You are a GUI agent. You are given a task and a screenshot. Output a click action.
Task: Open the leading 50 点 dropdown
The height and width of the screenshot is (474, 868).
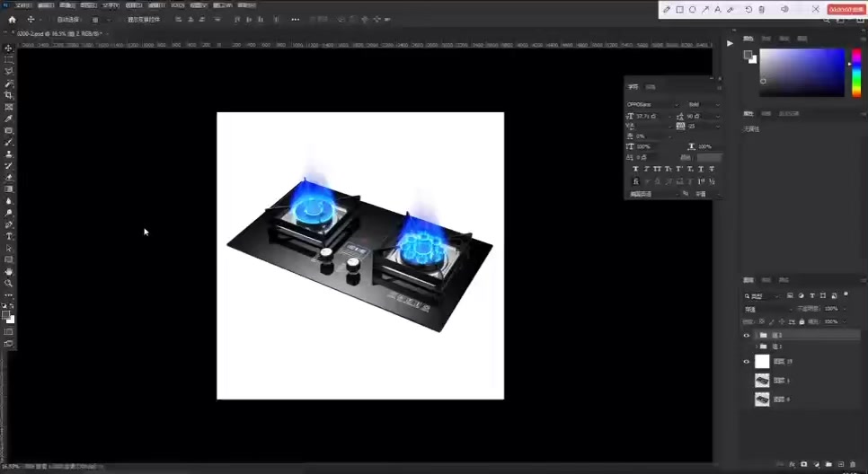pos(717,116)
